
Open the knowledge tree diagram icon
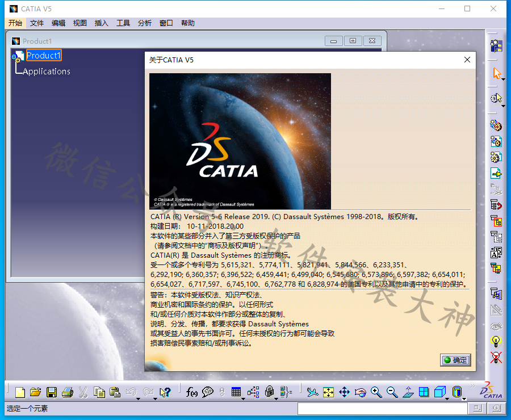[253, 392]
